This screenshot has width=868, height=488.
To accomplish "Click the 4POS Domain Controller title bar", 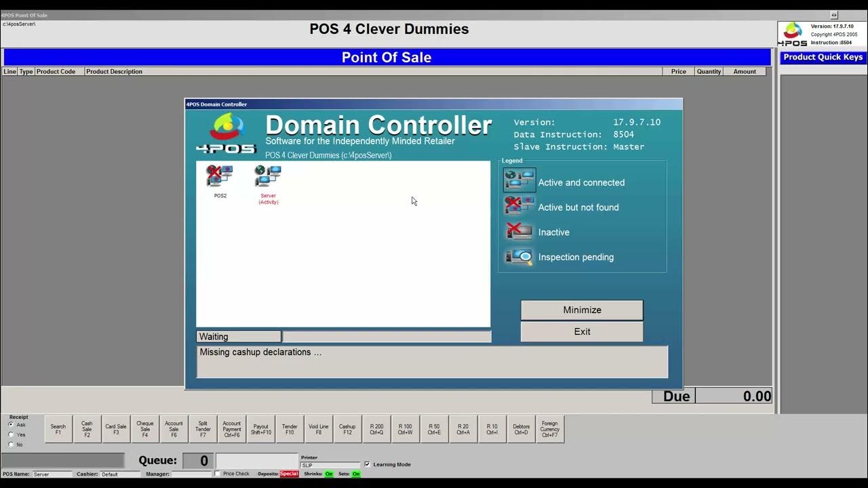I will 433,104.
